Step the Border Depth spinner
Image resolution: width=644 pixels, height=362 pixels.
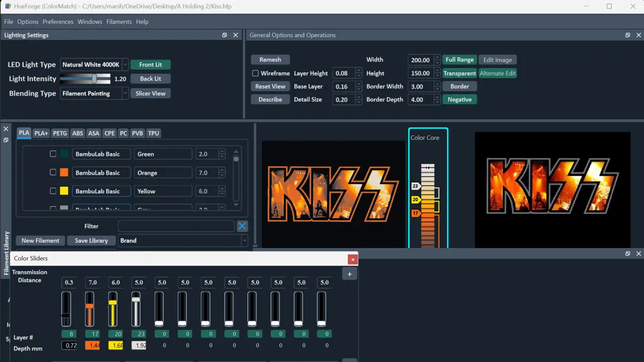point(437,99)
